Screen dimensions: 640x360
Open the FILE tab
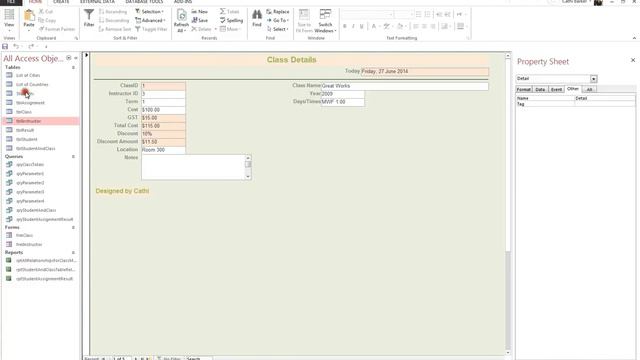(11, 2)
